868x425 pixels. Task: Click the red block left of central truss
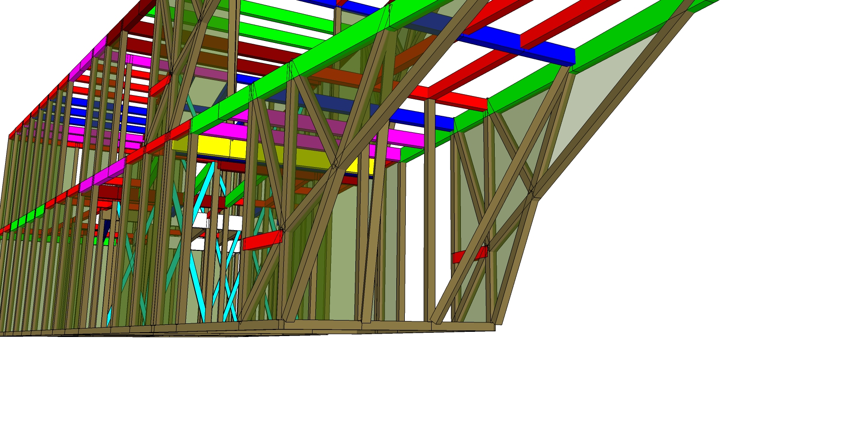click(x=262, y=241)
